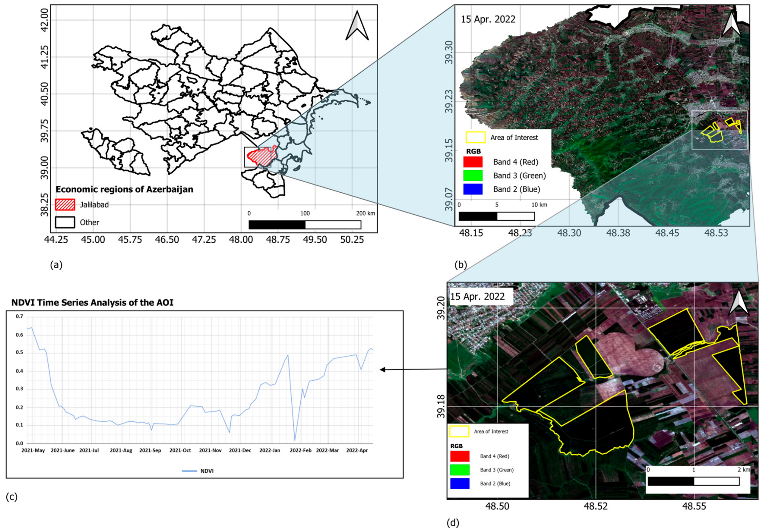Click yellow Area of Interest symbol in panel b
The width and height of the screenshot is (762, 532).
[x=475, y=137]
